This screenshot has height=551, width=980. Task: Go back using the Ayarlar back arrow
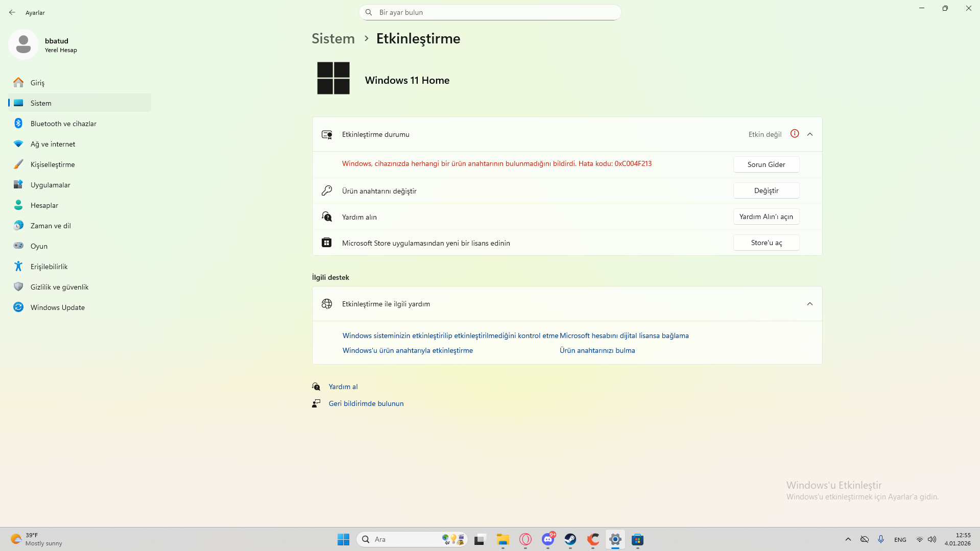click(x=12, y=12)
